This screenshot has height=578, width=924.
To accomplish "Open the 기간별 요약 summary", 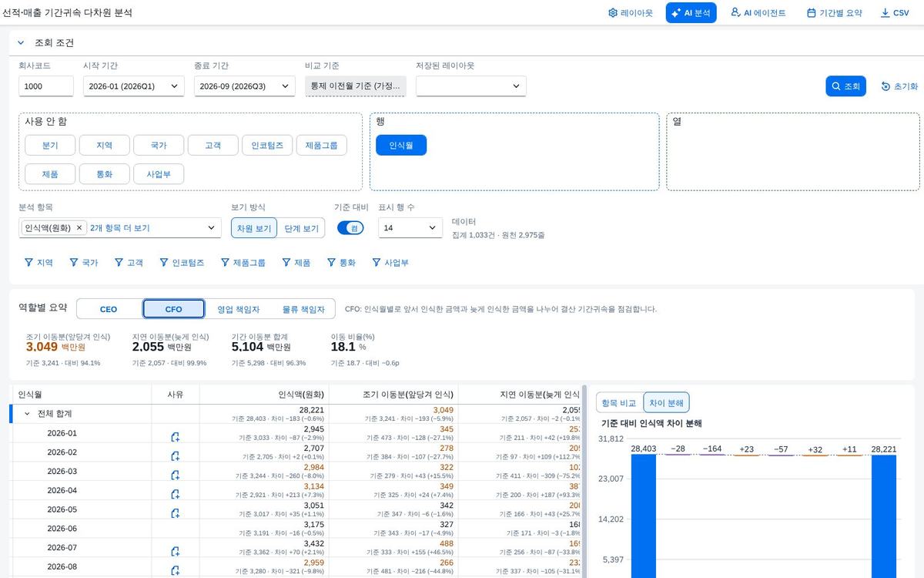I will pyautogui.click(x=834, y=13).
